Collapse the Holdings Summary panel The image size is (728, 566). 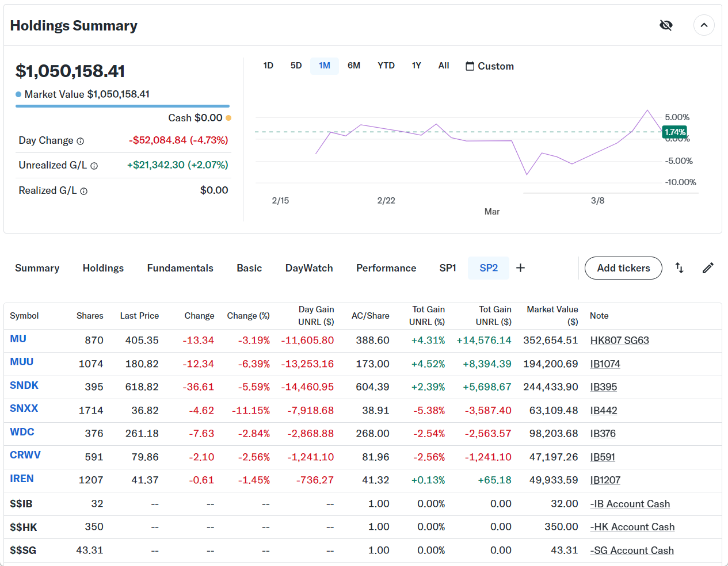pos(704,25)
